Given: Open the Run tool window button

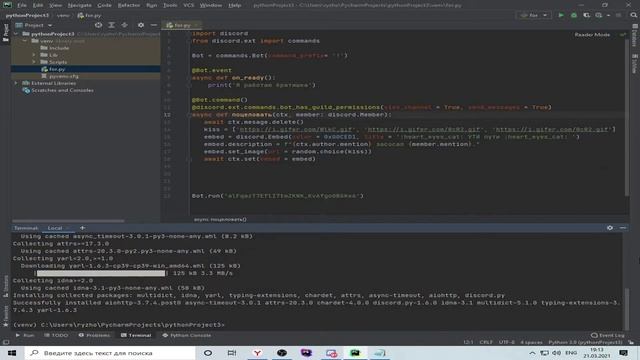Looking at the screenshot, I should coord(25,335).
